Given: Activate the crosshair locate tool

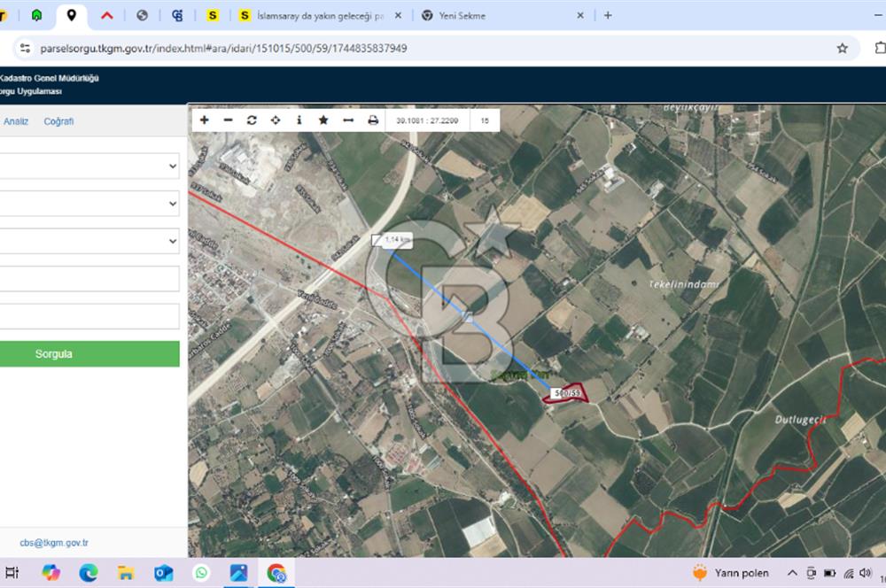Looking at the screenshot, I should point(276,120).
